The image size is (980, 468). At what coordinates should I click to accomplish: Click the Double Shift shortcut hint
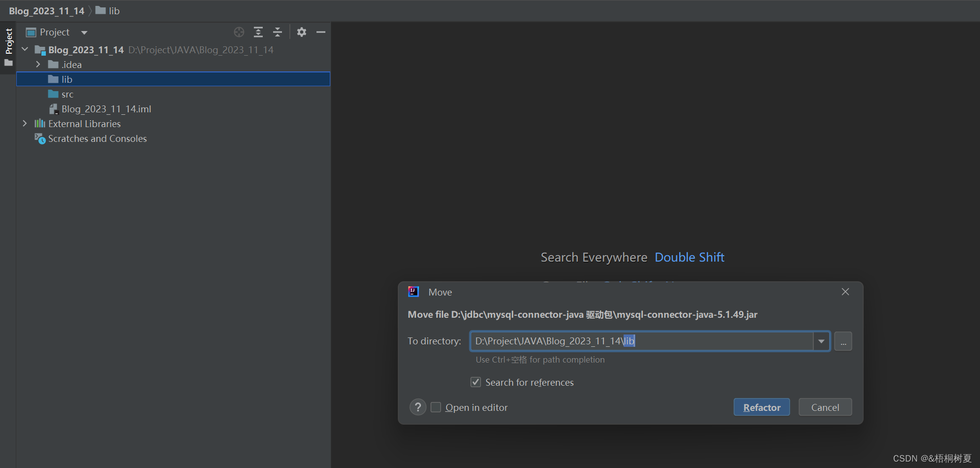(x=689, y=257)
